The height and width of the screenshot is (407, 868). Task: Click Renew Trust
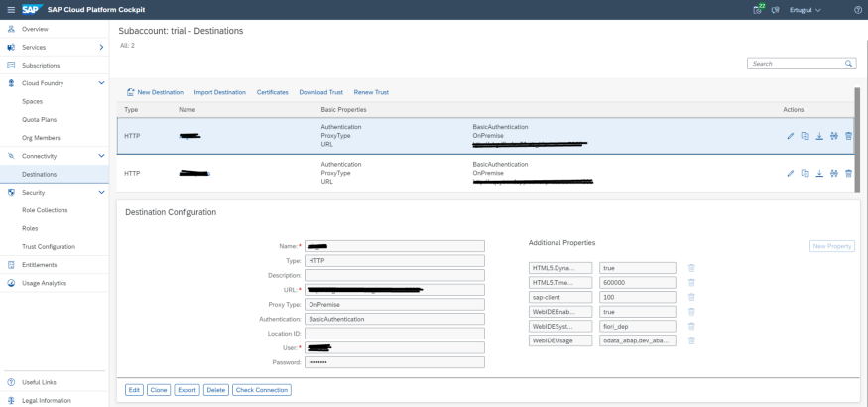(x=371, y=92)
